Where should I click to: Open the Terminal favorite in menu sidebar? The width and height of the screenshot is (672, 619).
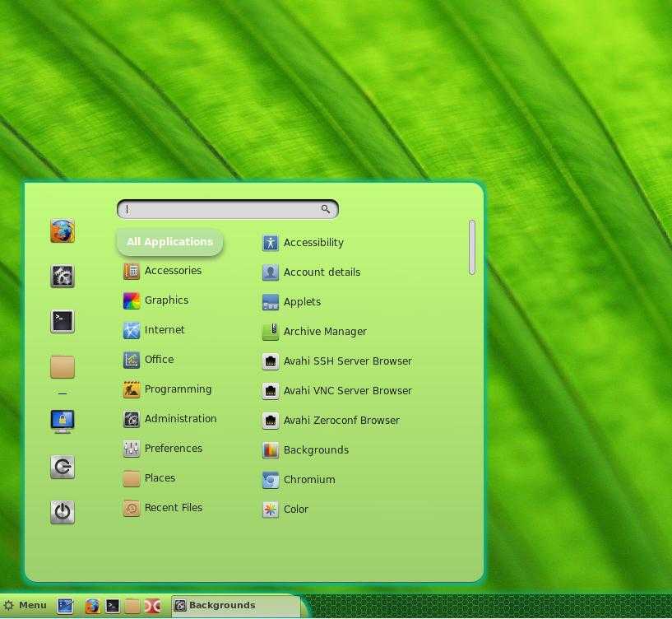(x=63, y=321)
